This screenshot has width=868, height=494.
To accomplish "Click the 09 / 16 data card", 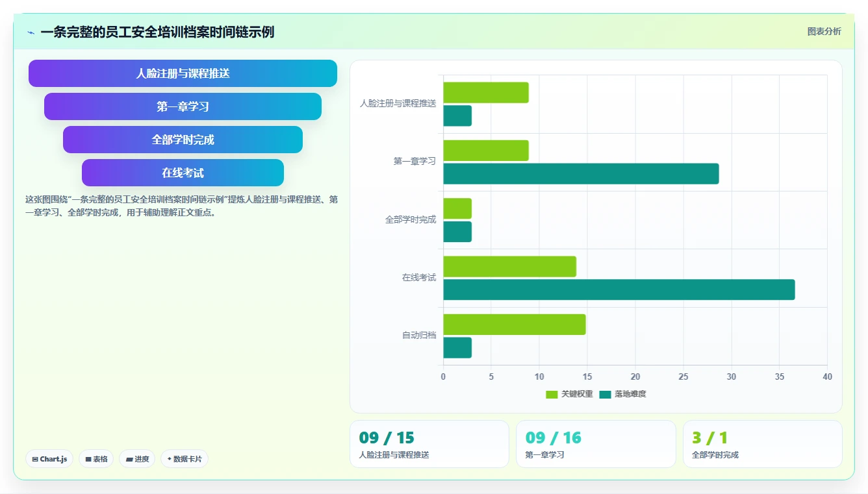I will (596, 444).
